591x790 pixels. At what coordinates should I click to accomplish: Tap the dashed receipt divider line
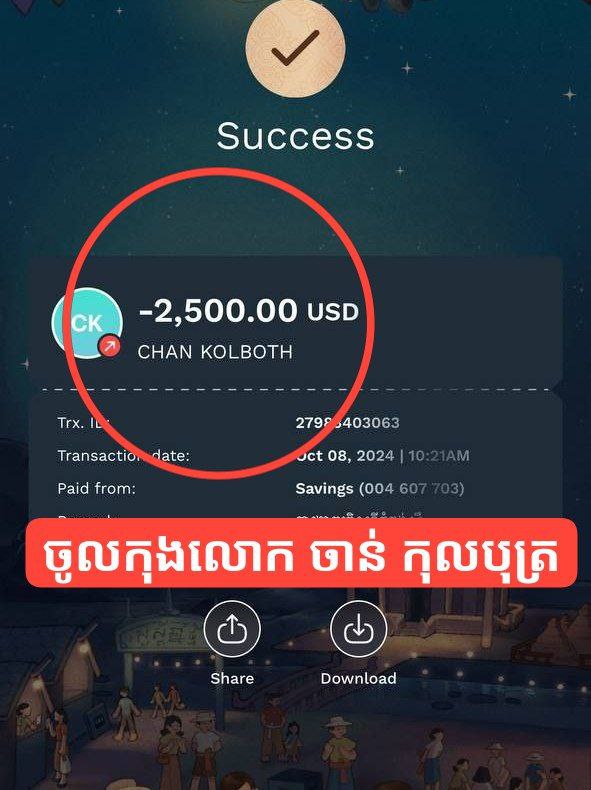pyautogui.click(x=296, y=389)
